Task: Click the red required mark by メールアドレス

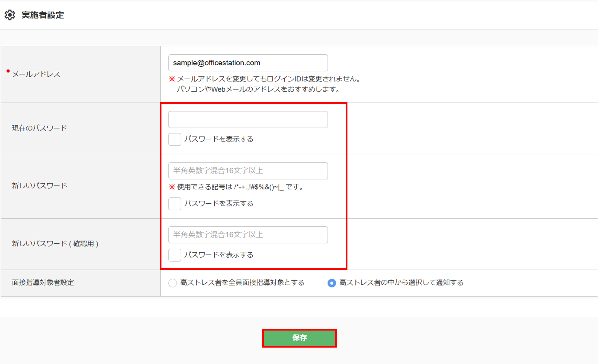Action: pos(8,71)
